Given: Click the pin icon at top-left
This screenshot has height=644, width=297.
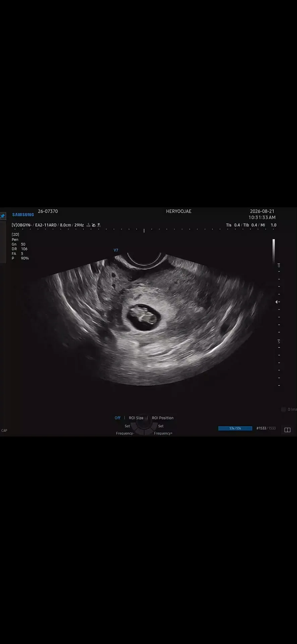Looking at the screenshot, I should tap(3, 216).
